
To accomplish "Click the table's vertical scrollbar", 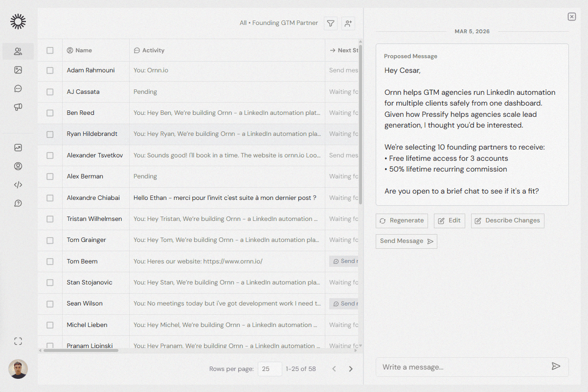I will [361, 125].
